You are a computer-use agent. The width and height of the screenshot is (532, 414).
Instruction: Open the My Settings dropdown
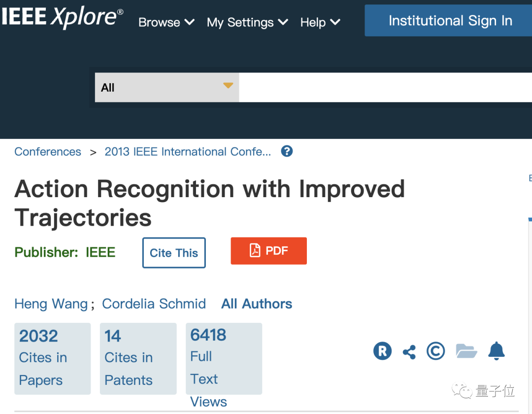click(247, 22)
